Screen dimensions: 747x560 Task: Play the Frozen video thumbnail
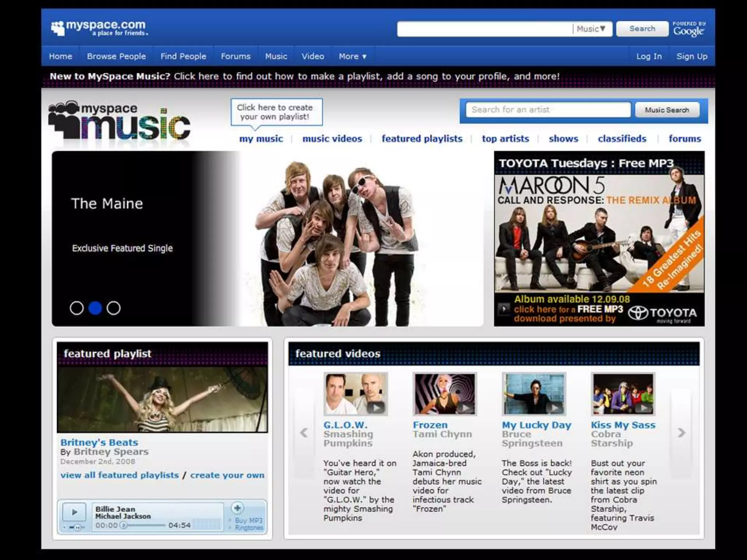445,394
